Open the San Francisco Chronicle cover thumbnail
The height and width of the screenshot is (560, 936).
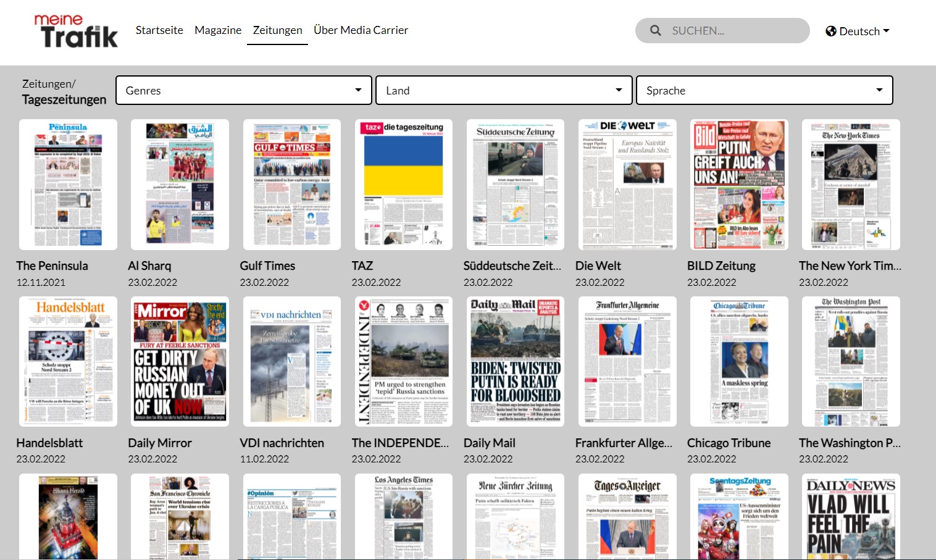coord(180,517)
